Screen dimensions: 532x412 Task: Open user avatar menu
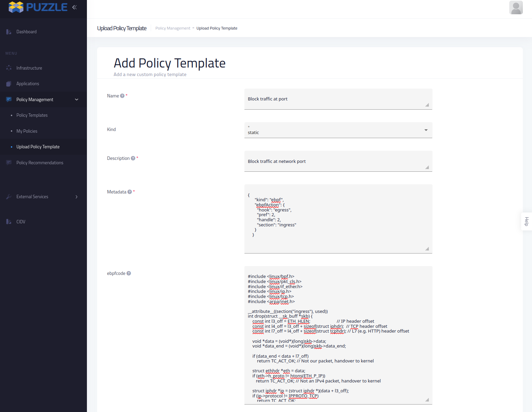tap(516, 7)
